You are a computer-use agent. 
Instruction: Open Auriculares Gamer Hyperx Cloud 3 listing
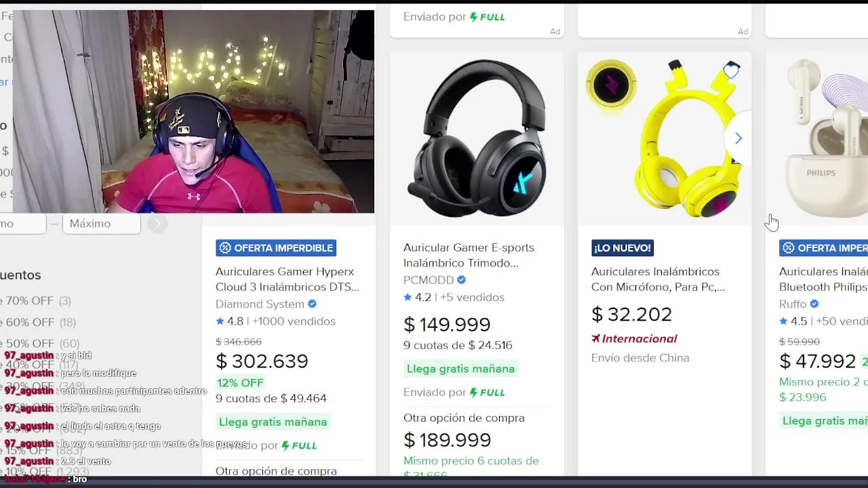pyautogui.click(x=288, y=279)
